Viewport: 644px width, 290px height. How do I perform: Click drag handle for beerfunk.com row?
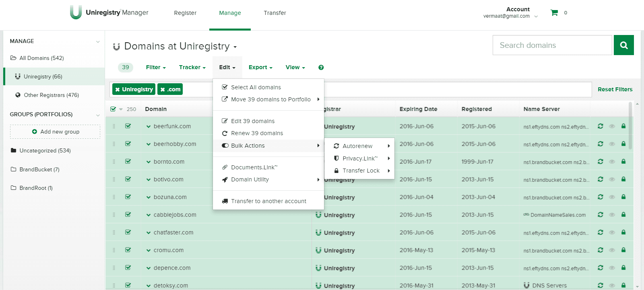(x=114, y=126)
